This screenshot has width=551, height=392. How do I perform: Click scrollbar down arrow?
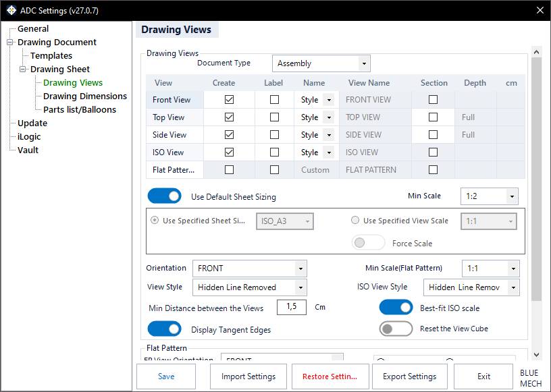click(536, 355)
